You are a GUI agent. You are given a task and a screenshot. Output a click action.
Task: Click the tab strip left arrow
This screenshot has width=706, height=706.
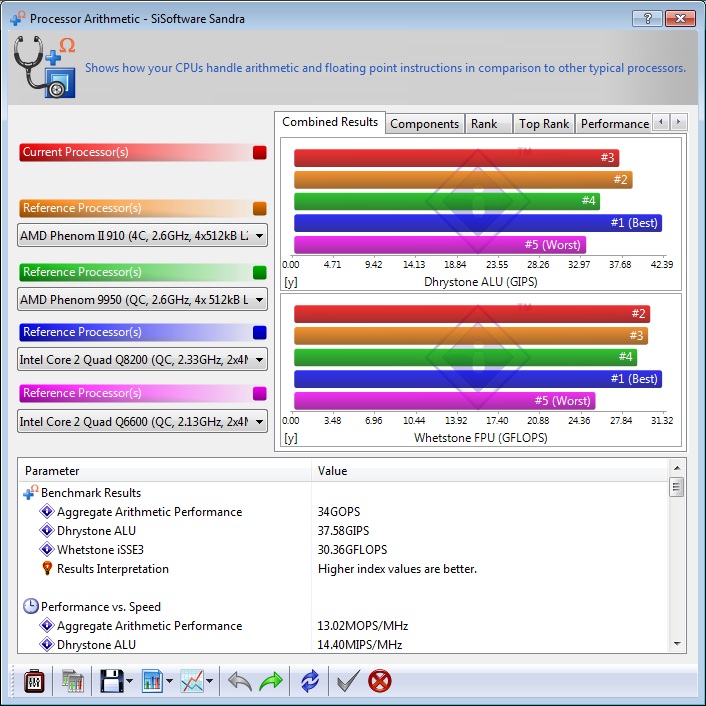pyautogui.click(x=661, y=122)
